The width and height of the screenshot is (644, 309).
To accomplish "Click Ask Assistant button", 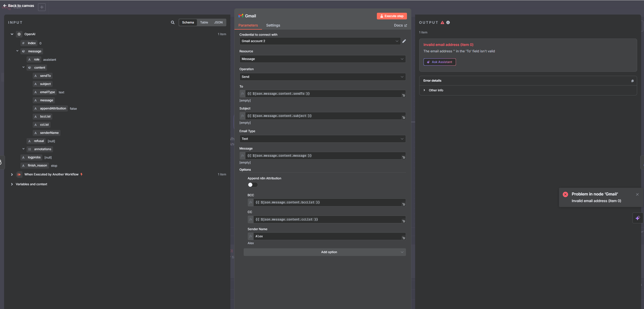I will 439,62.
